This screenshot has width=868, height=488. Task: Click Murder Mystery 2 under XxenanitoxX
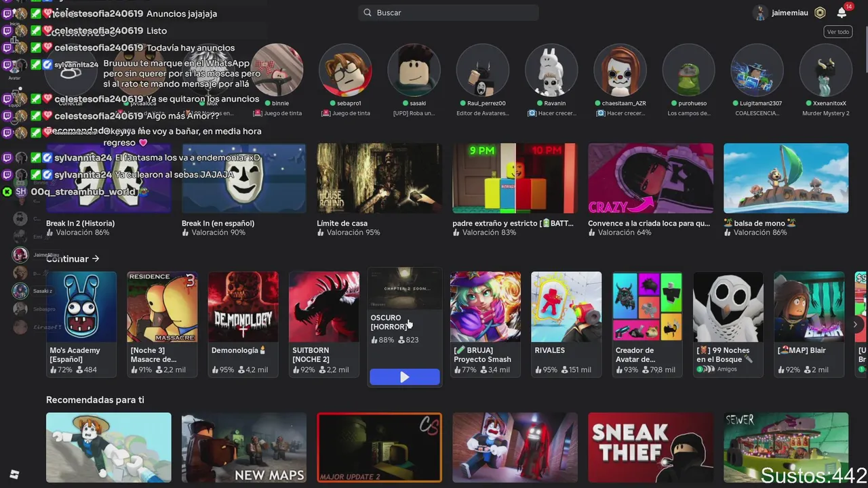pyautogui.click(x=825, y=113)
